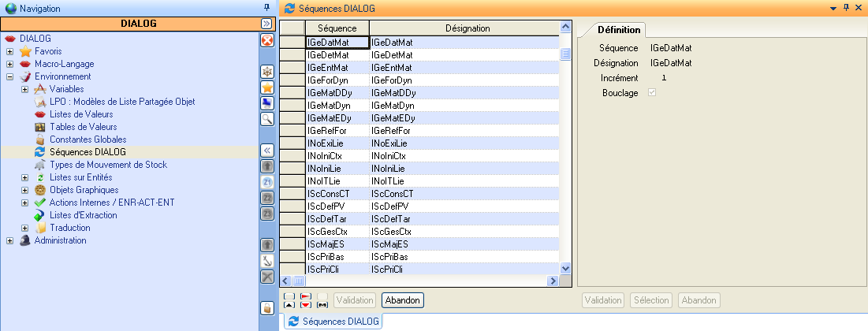The height and width of the screenshot is (331, 868).
Task: Click the Désignation column header
Action: (x=464, y=28)
